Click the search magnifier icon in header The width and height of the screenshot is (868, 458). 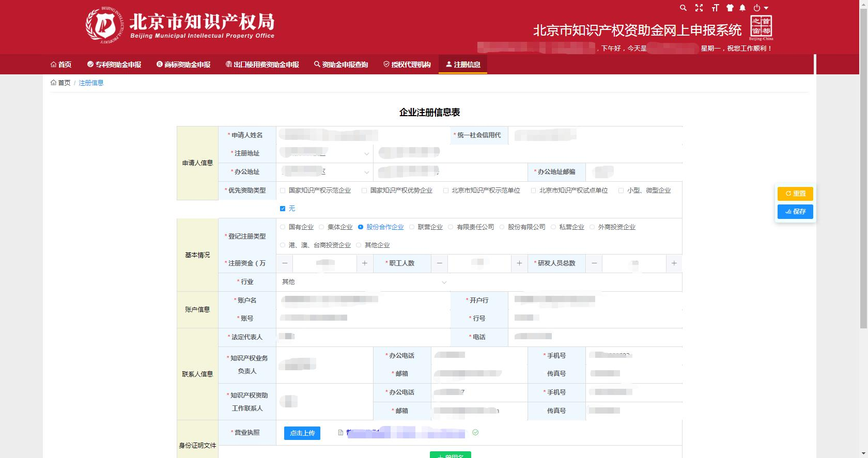683,8
